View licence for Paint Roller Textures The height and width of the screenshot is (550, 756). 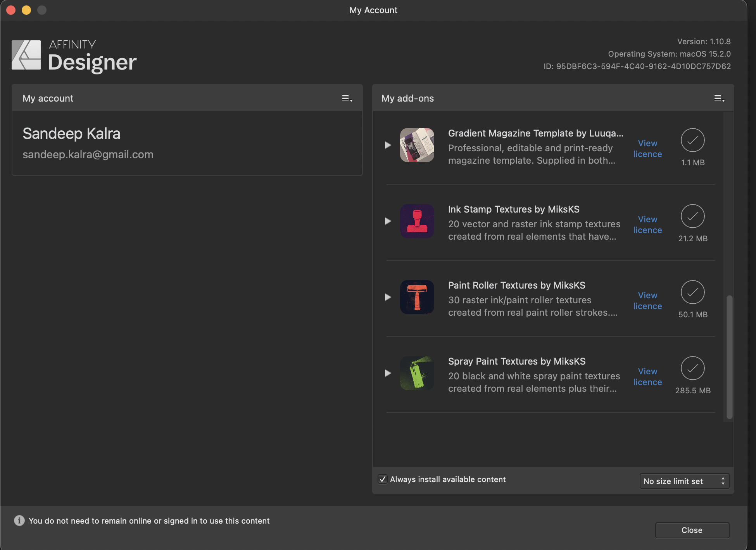[647, 301]
